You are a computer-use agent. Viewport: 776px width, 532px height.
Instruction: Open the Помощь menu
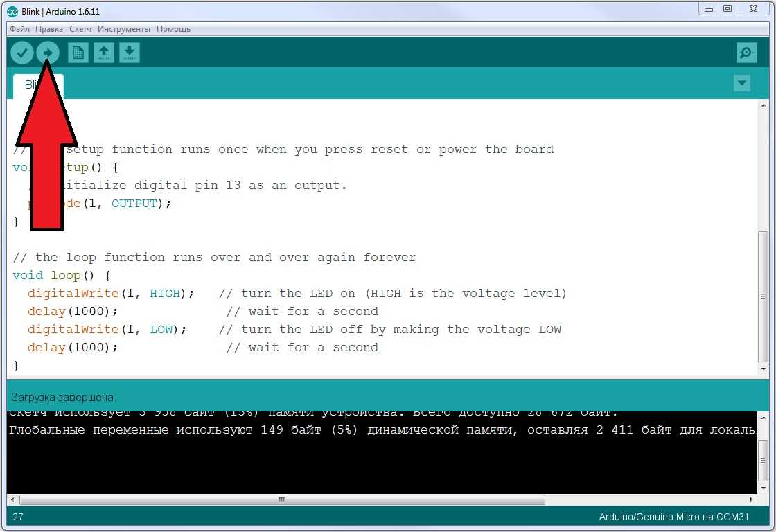click(x=173, y=29)
